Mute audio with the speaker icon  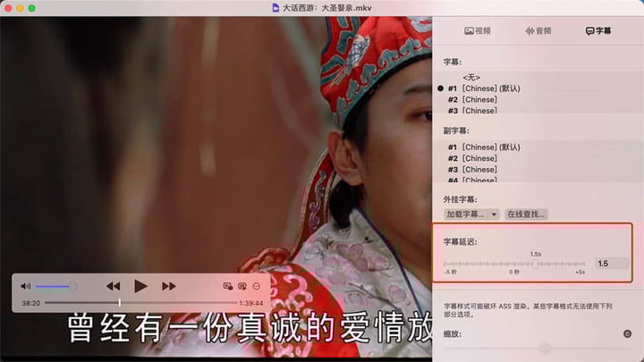pos(25,286)
